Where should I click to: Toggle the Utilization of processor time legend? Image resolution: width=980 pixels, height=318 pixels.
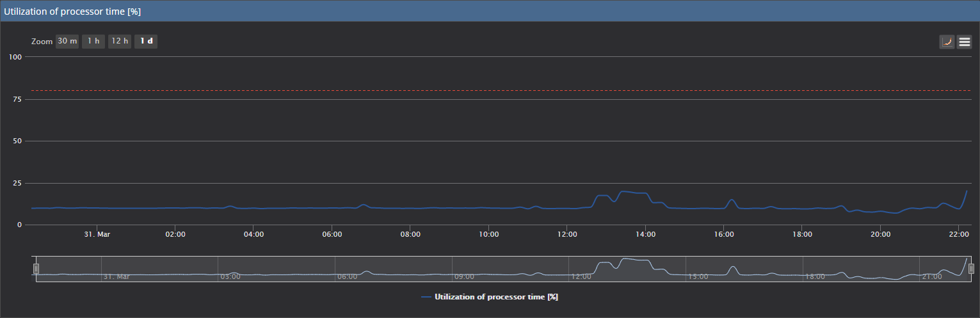click(490, 297)
